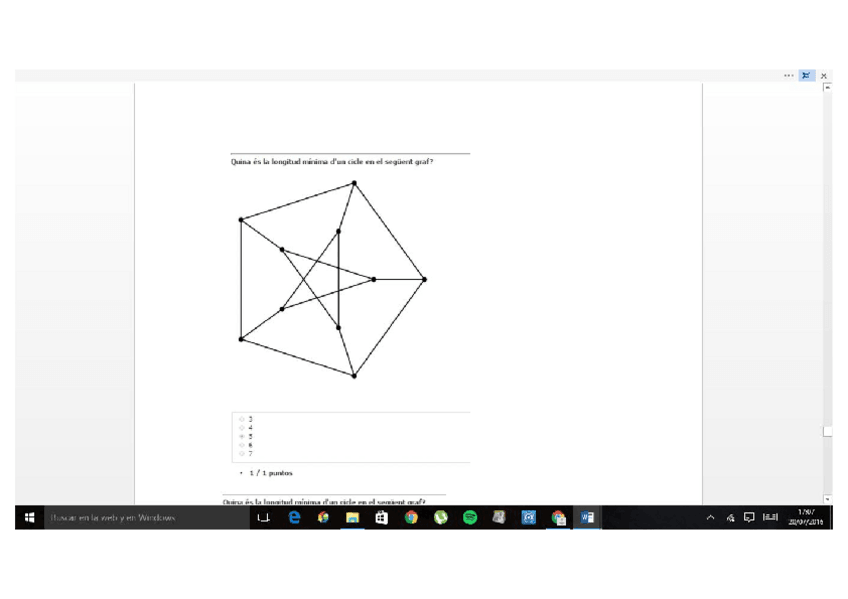This screenshot has width=848, height=599.
Task: Switch to Microsoft Word in the taskbar
Action: [x=587, y=517]
